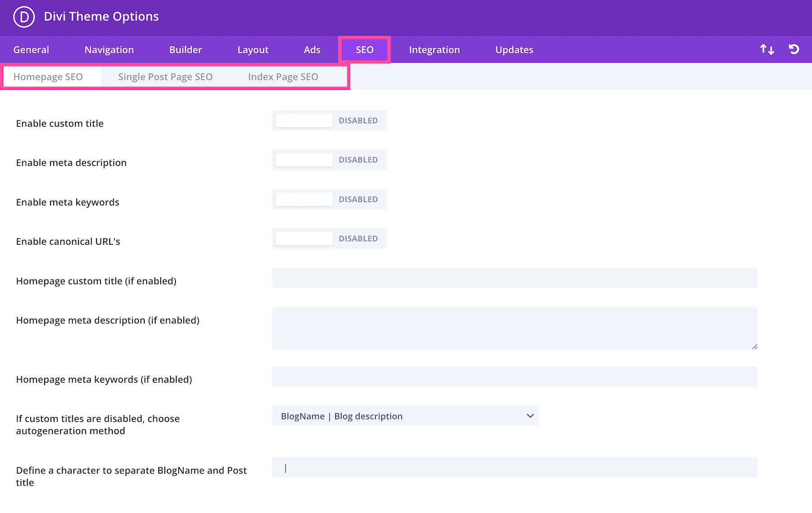Viewport: 812px width, 513px height.
Task: Go to the Builder tab
Action: click(x=185, y=50)
